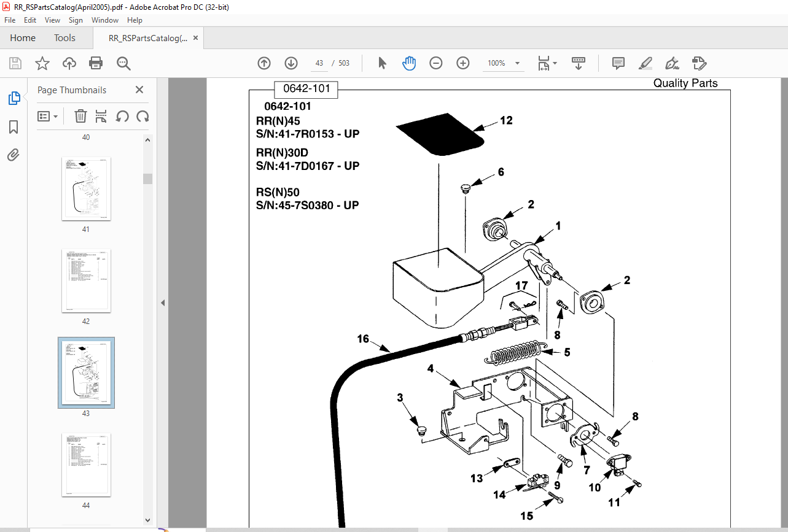Open the View menu

coord(52,20)
